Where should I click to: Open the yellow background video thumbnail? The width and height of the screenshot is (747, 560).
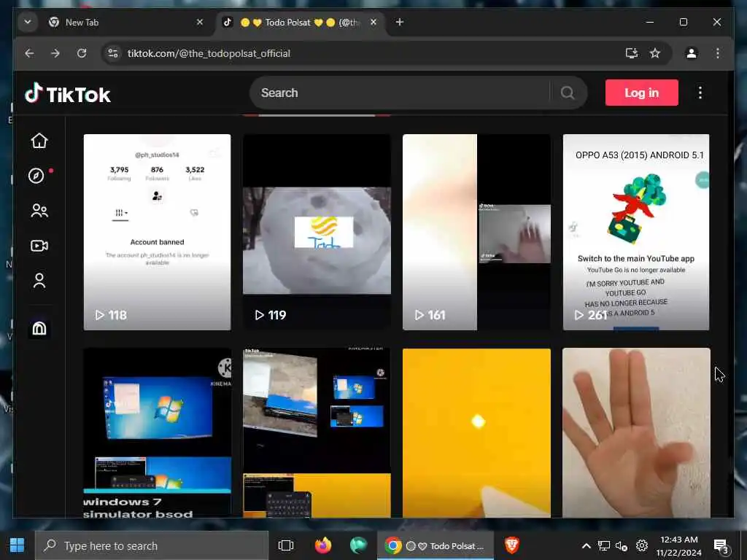[x=476, y=433]
